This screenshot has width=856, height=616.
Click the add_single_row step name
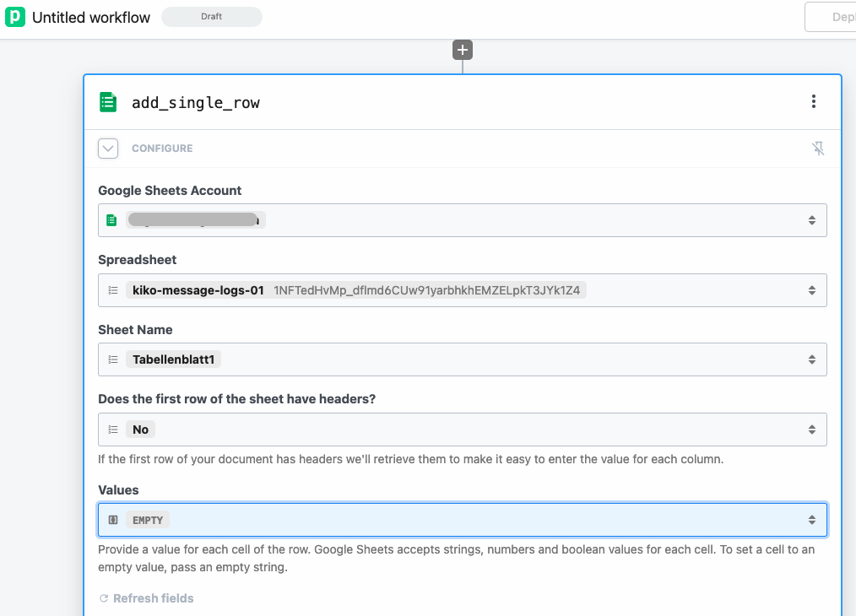(x=196, y=103)
